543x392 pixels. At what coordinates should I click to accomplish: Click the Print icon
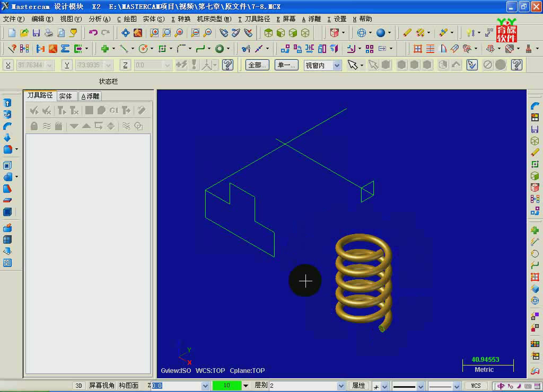coord(49,33)
